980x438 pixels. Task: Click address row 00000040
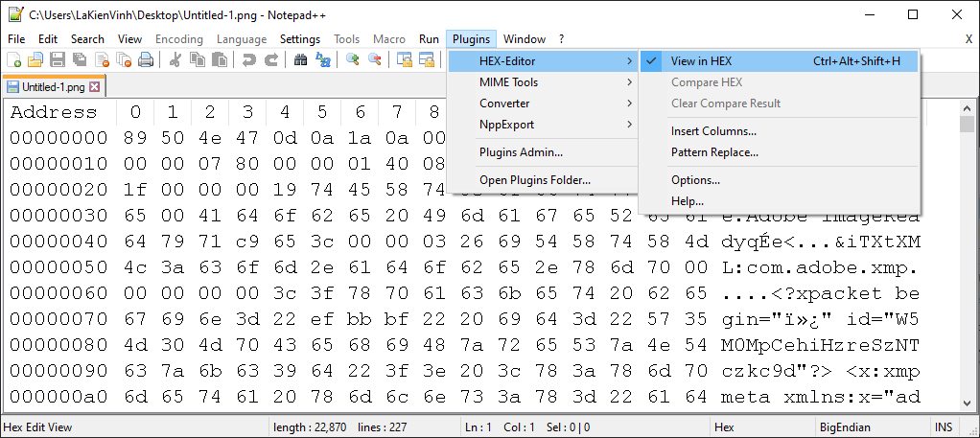pos(58,242)
